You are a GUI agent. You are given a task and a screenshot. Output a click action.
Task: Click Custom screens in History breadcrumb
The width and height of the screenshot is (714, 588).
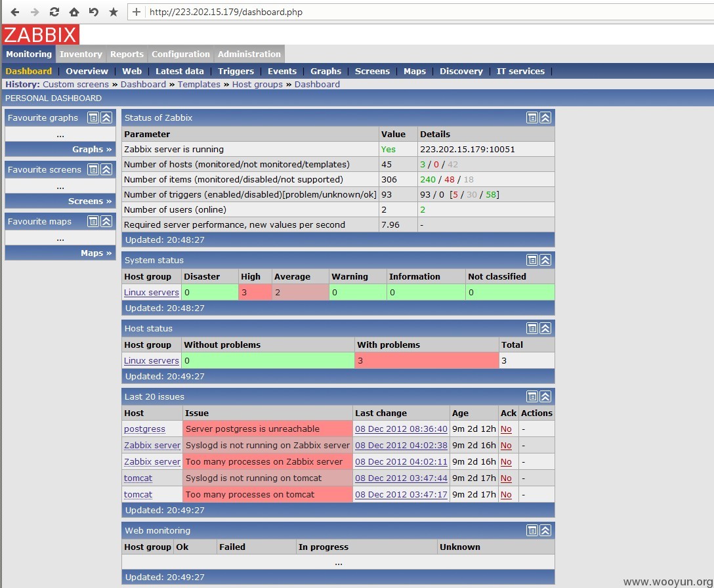[x=75, y=84]
